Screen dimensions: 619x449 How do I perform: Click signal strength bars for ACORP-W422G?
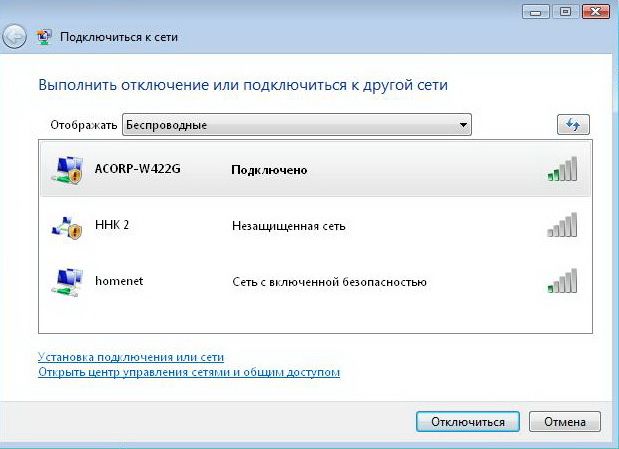pos(562,169)
